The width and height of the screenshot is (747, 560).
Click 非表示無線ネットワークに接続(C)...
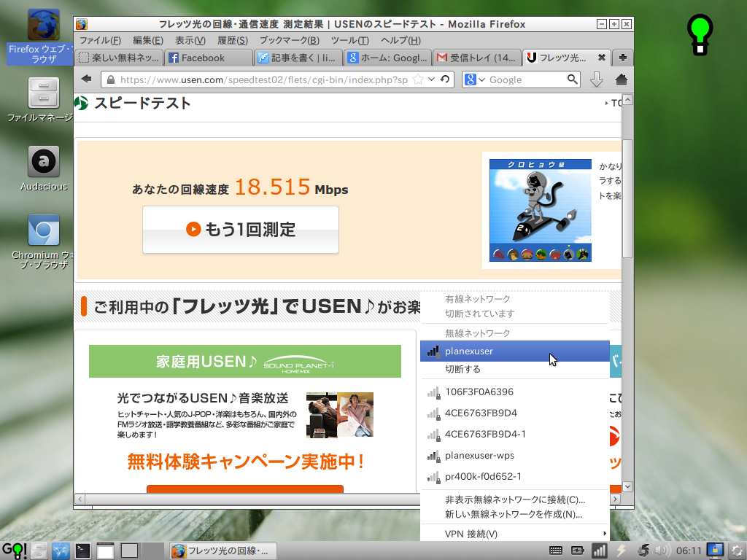pos(515,499)
